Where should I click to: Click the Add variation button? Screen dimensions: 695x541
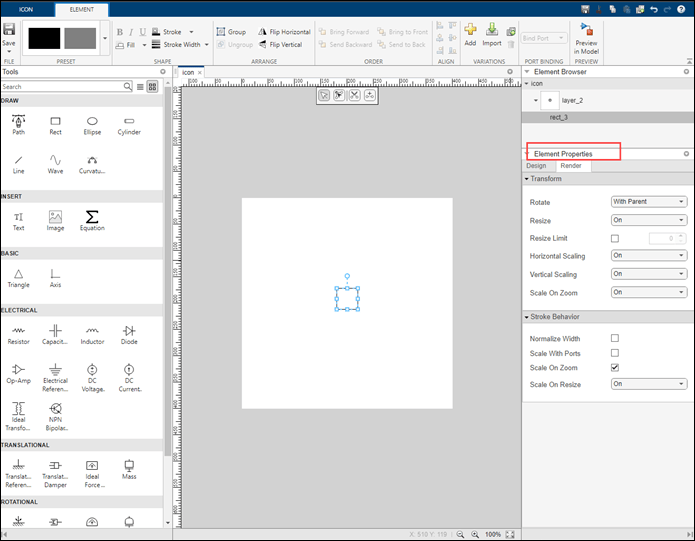[470, 35]
